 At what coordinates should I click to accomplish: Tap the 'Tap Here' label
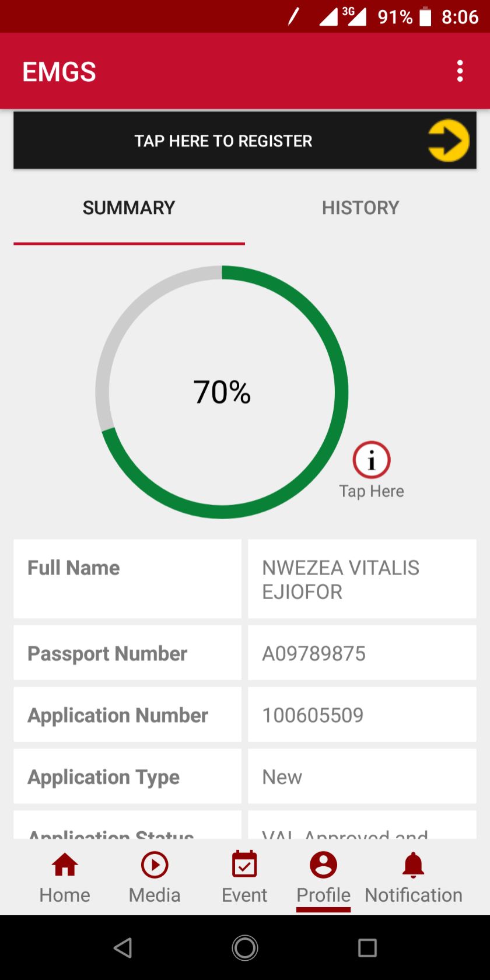coord(372,491)
